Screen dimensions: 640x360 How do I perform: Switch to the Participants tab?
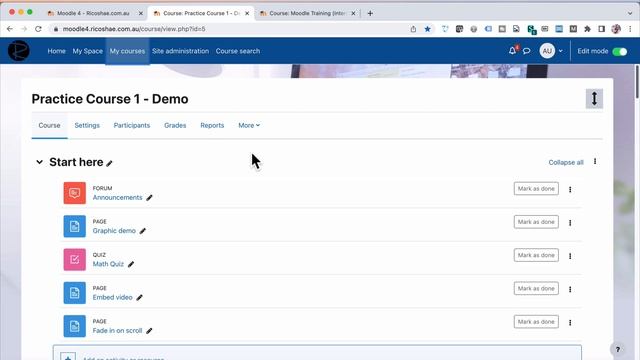click(x=132, y=125)
